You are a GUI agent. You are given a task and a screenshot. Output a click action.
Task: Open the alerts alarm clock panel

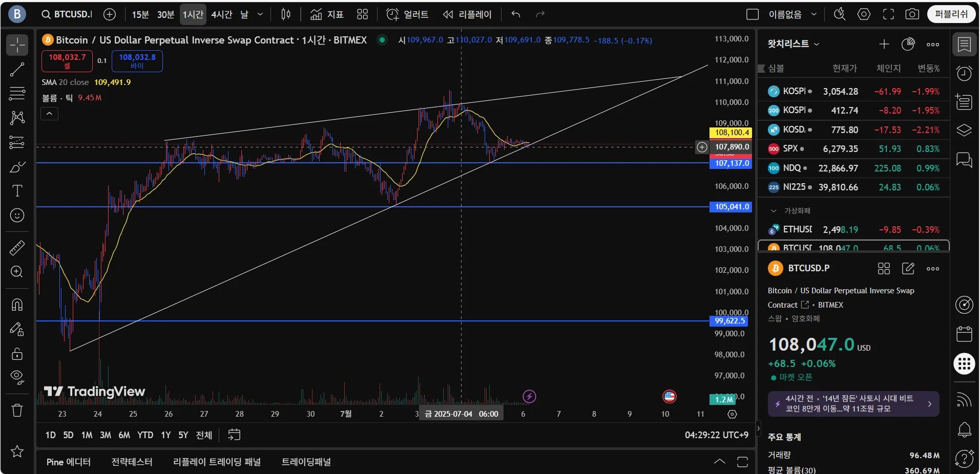(x=964, y=73)
